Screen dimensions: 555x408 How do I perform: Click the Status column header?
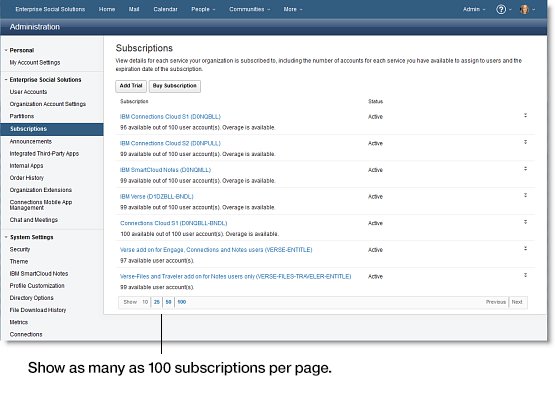click(x=376, y=102)
